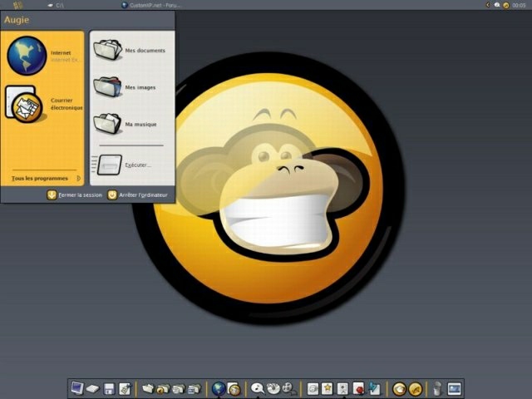This screenshot has height=399, width=532.
Task: Click the round gold tray icon beside the clock
Action: (506, 5)
